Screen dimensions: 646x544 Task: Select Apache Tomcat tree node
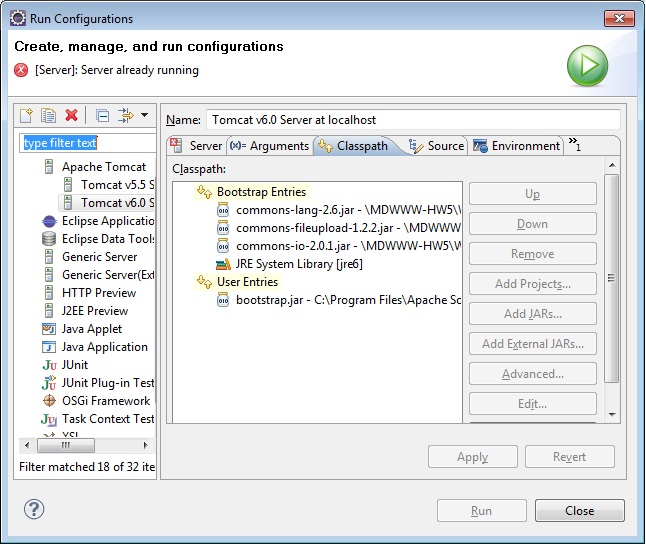[104, 166]
